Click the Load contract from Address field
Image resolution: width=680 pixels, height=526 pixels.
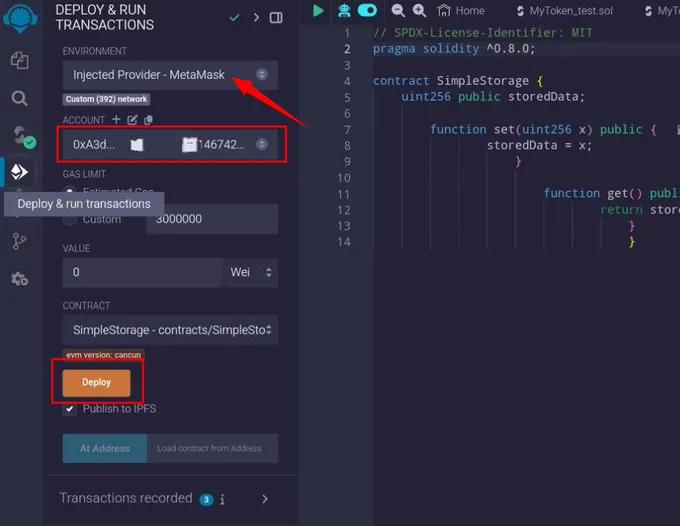tap(212, 448)
